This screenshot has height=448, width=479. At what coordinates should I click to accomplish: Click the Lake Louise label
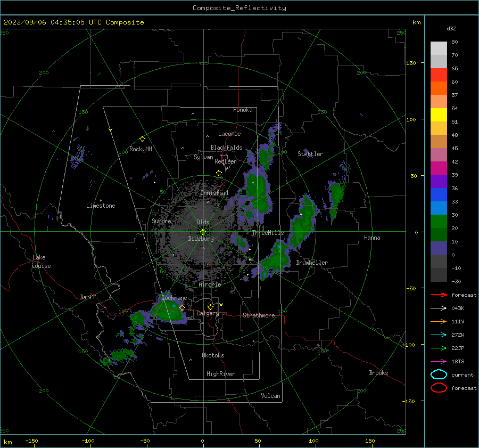pyautogui.click(x=41, y=262)
